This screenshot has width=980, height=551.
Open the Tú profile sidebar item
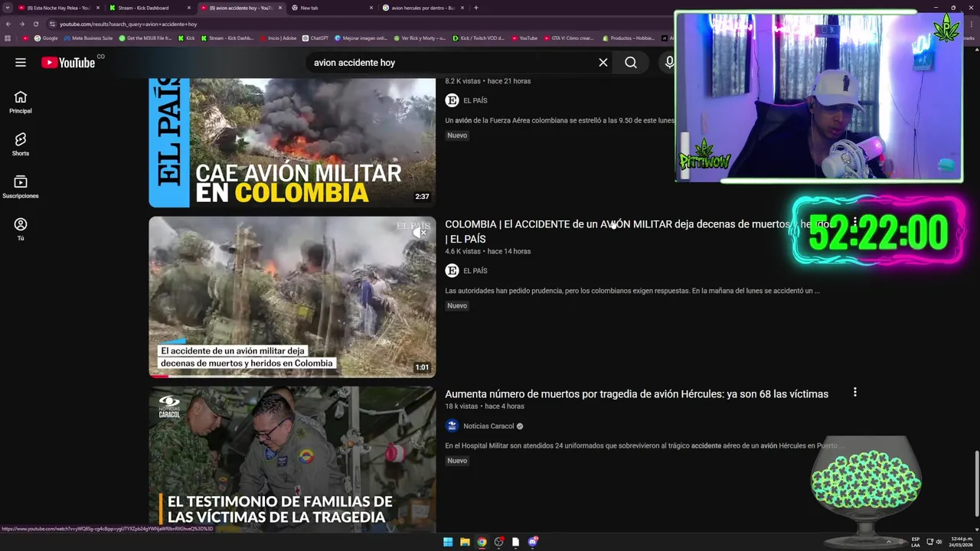pos(21,230)
